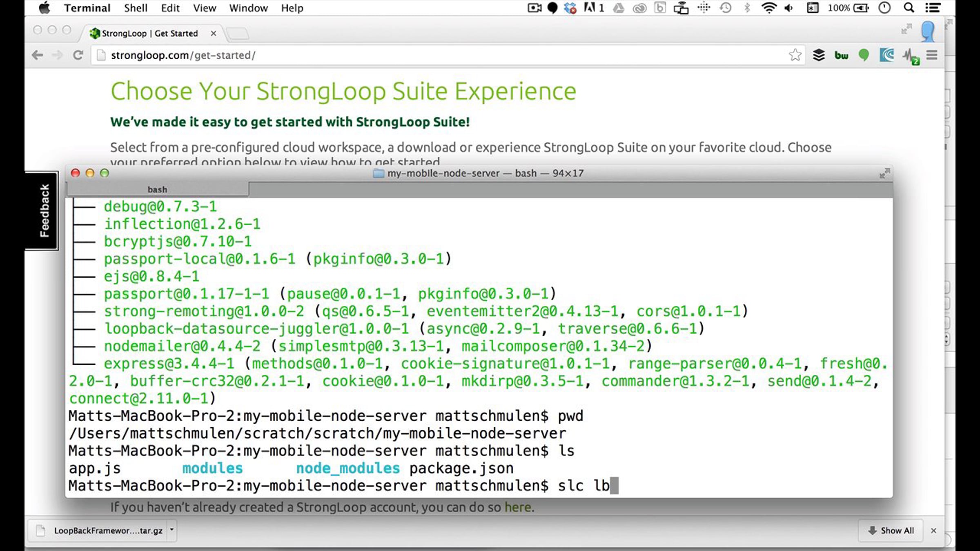Open the Apple menu
This screenshot has height=551, width=980.
pos(45,8)
